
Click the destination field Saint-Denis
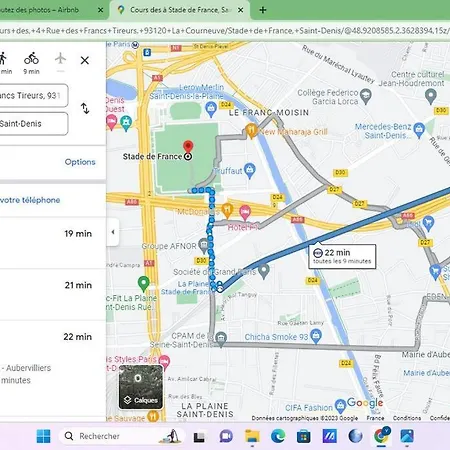click(x=33, y=124)
